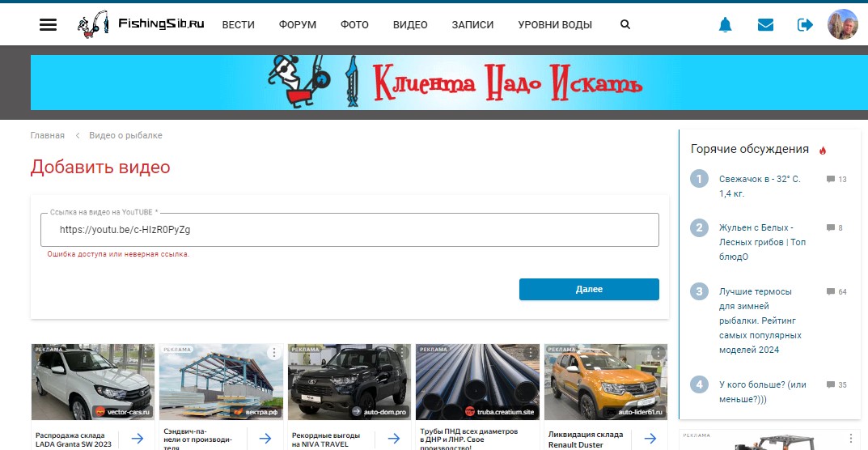Open user profile avatar
The height and width of the screenshot is (450, 868).
tap(843, 24)
